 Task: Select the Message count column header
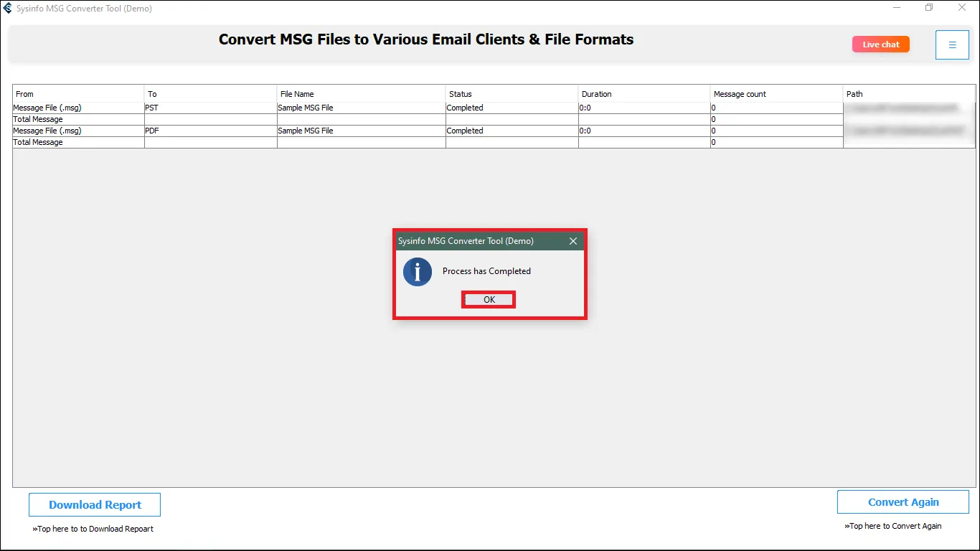pyautogui.click(x=777, y=94)
